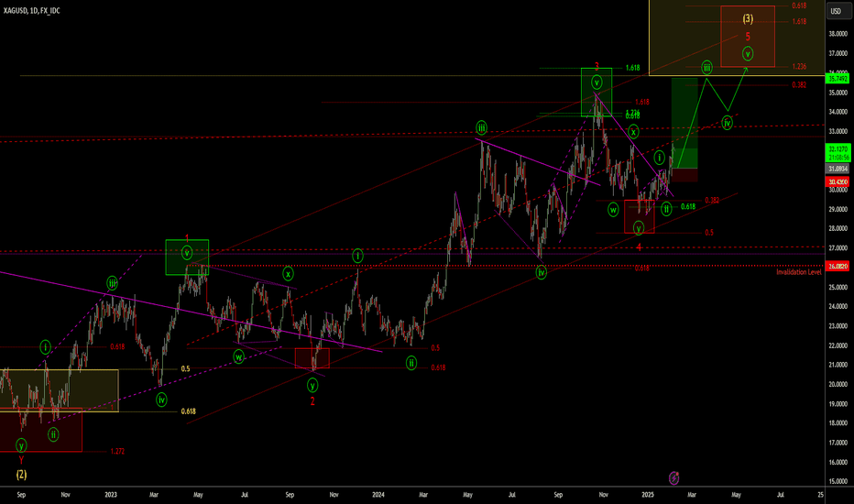Select the red wave 5 label

point(748,37)
